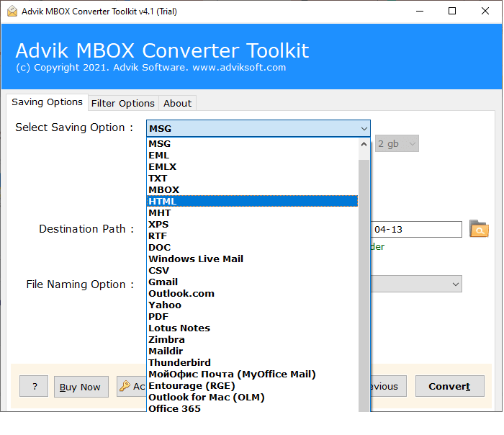
Task: Click the key icon on the Activate button
Action: pos(125,386)
